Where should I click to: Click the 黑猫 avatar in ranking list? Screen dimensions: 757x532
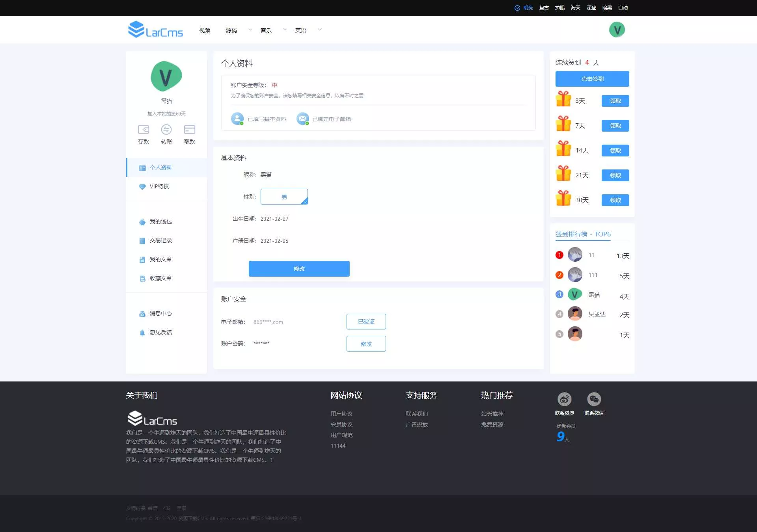pos(575,294)
